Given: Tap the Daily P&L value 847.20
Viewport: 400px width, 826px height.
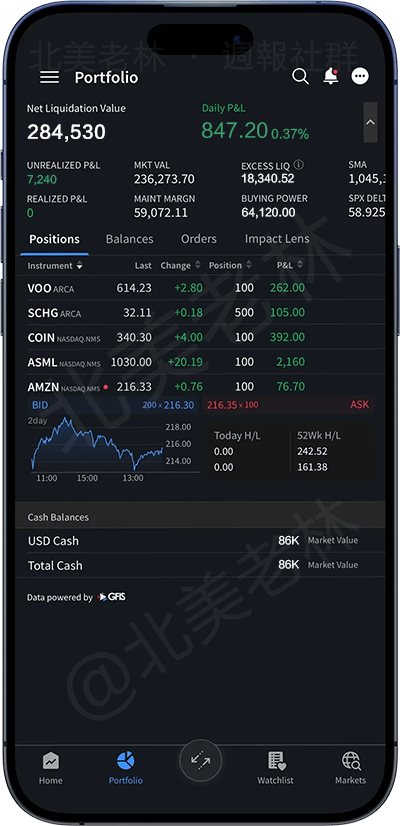Looking at the screenshot, I should click(x=235, y=130).
